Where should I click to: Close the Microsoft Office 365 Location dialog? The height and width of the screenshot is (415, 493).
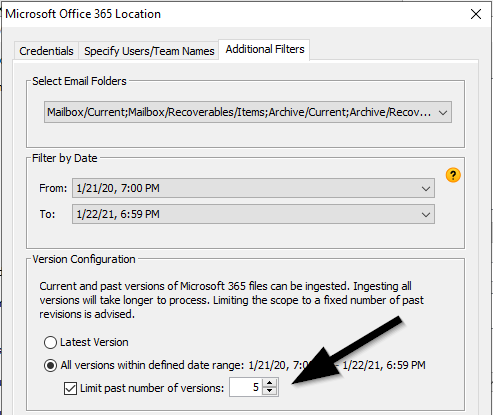coord(476,14)
